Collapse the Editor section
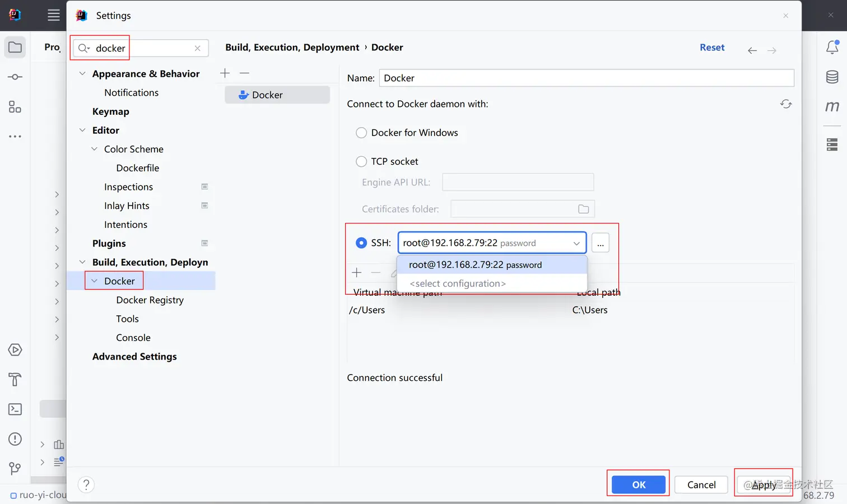This screenshot has height=504, width=847. coord(82,130)
